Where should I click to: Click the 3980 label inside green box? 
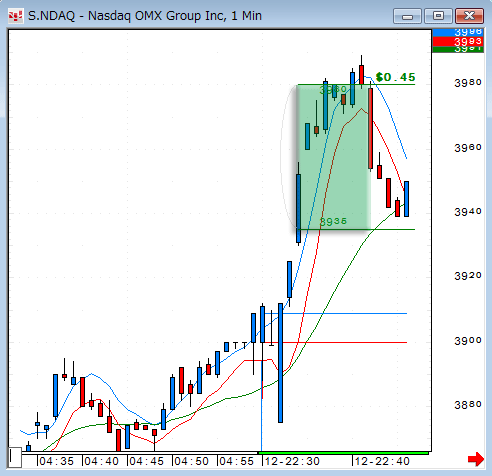(x=333, y=90)
